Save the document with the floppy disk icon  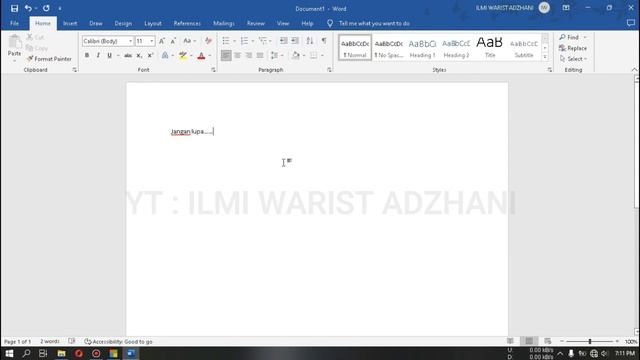point(14,8)
